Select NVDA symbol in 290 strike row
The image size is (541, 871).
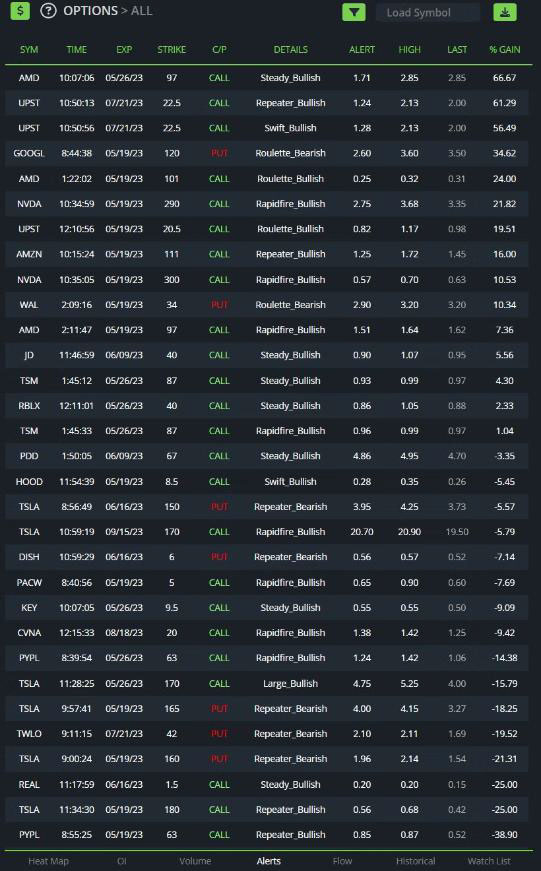click(x=29, y=204)
